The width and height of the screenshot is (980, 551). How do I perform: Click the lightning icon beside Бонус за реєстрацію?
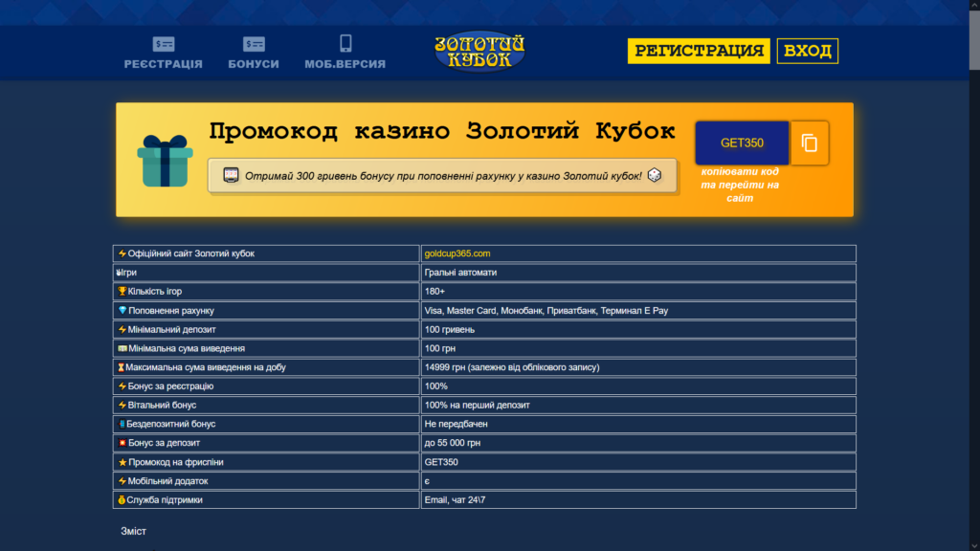[x=122, y=386]
